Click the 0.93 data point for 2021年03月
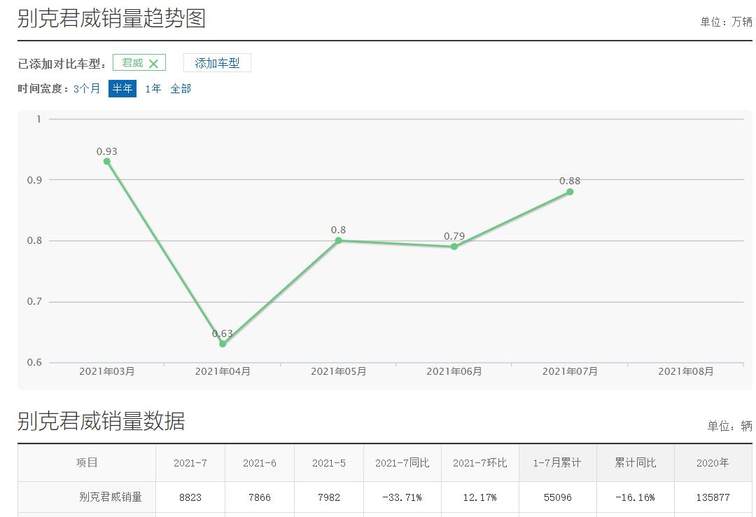This screenshot has width=756, height=517. click(x=107, y=161)
